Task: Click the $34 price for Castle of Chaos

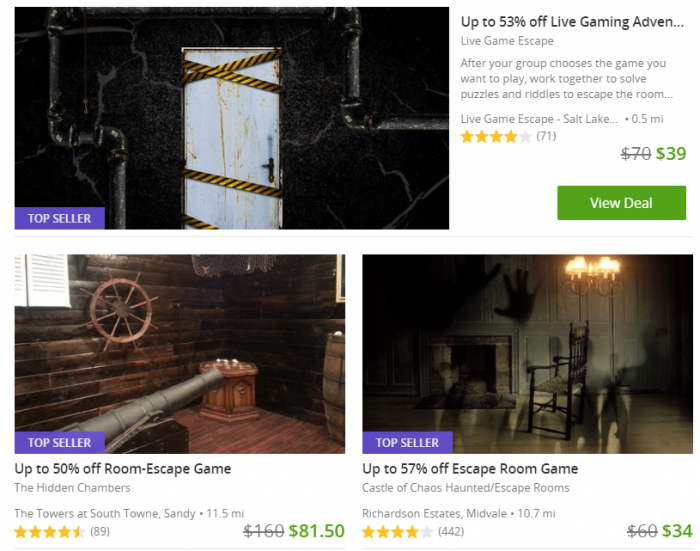Action: click(677, 531)
